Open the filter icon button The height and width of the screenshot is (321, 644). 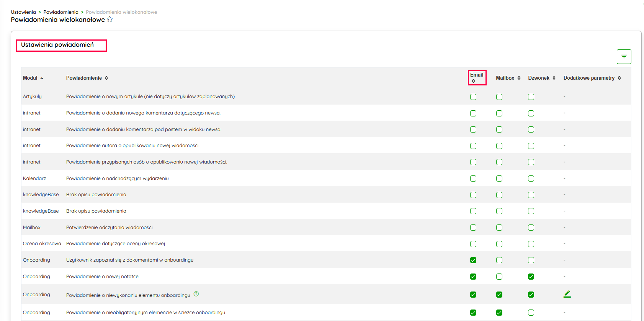pyautogui.click(x=624, y=57)
